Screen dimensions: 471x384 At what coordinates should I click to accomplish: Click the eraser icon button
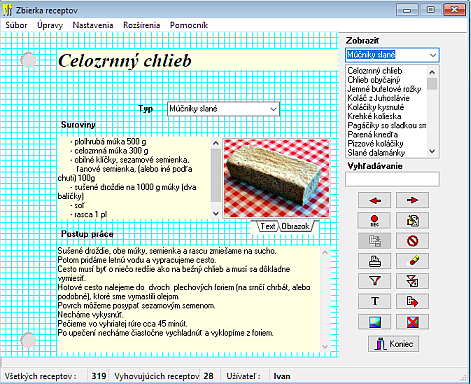click(x=412, y=261)
